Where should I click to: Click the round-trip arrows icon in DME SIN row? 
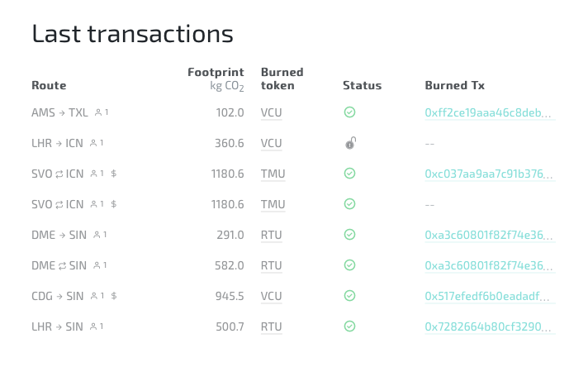click(x=62, y=265)
